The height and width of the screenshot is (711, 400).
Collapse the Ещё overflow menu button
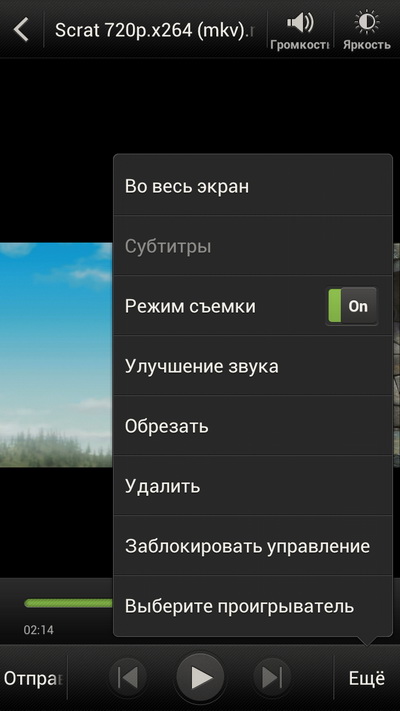tap(366, 678)
